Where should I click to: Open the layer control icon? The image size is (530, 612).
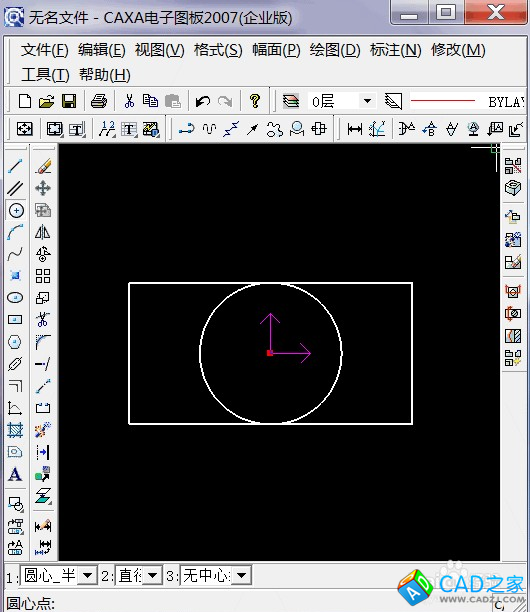(291, 101)
